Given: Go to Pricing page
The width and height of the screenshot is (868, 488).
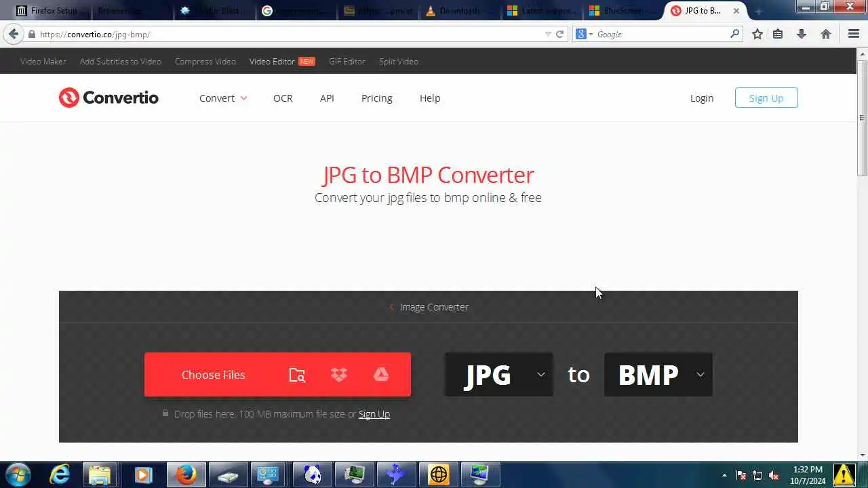Looking at the screenshot, I should point(377,98).
